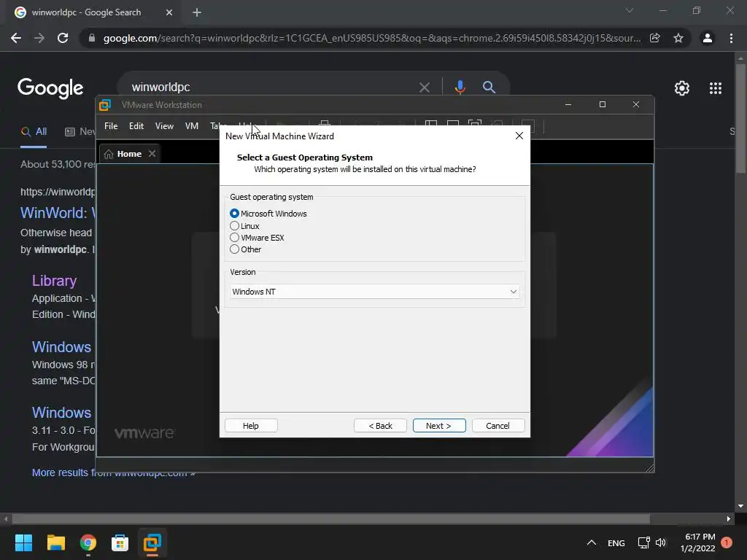The width and height of the screenshot is (747, 560).
Task: Click Chrome forward arrow
Action: coord(39,38)
